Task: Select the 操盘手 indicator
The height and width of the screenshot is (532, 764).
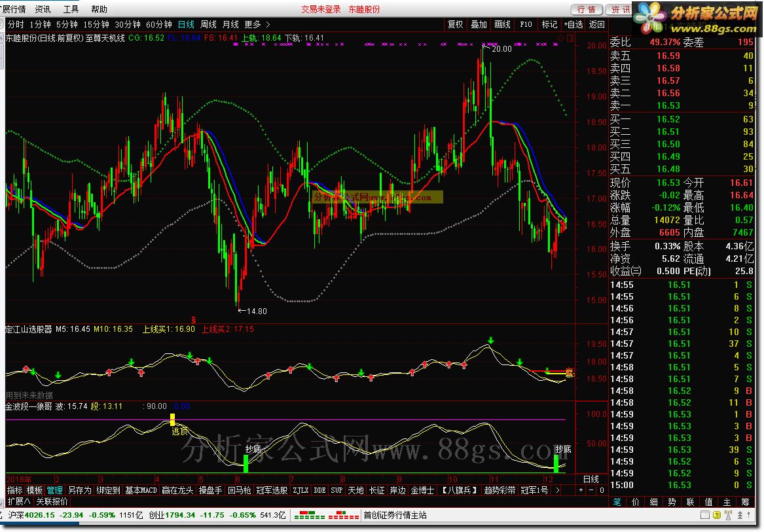Action: [x=211, y=490]
